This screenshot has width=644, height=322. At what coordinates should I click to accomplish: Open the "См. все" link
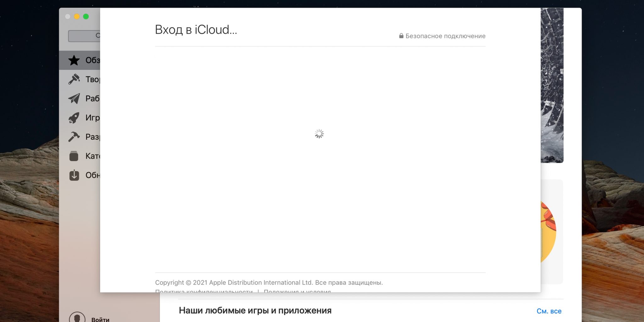point(549,311)
